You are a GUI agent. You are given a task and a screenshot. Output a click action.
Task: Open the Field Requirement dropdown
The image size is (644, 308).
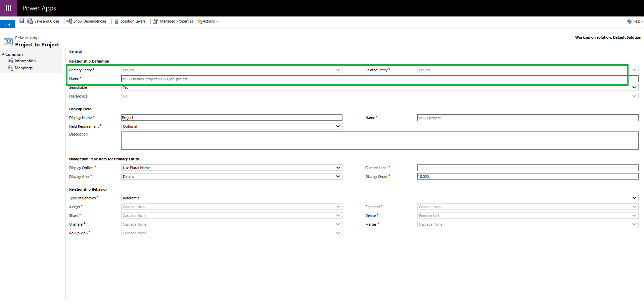pos(232,126)
